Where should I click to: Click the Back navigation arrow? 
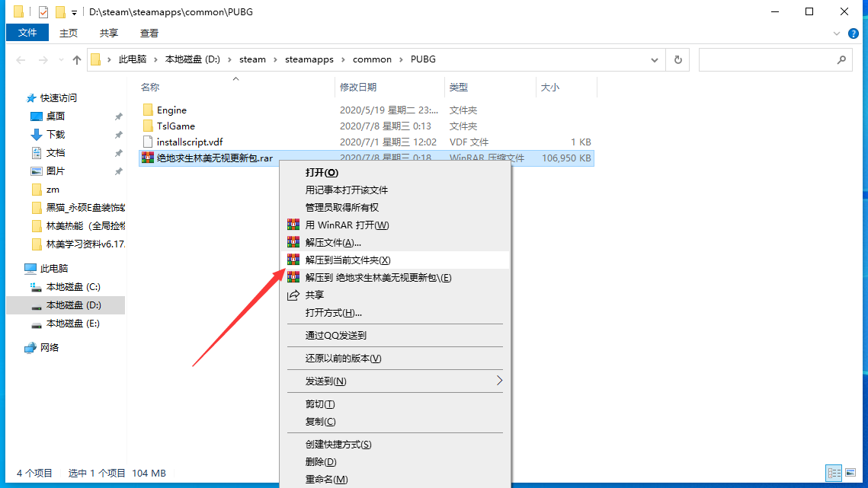(x=21, y=59)
